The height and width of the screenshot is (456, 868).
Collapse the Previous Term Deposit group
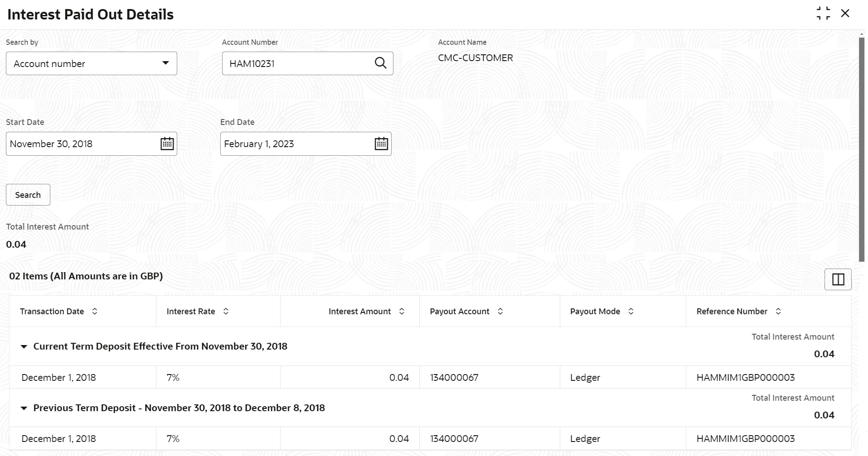24,408
